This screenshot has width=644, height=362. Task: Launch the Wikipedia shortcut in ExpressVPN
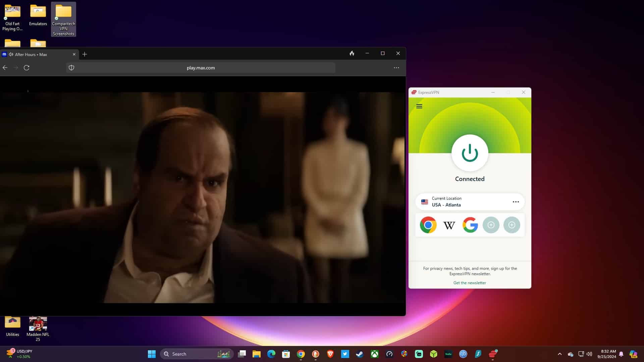pos(449,225)
